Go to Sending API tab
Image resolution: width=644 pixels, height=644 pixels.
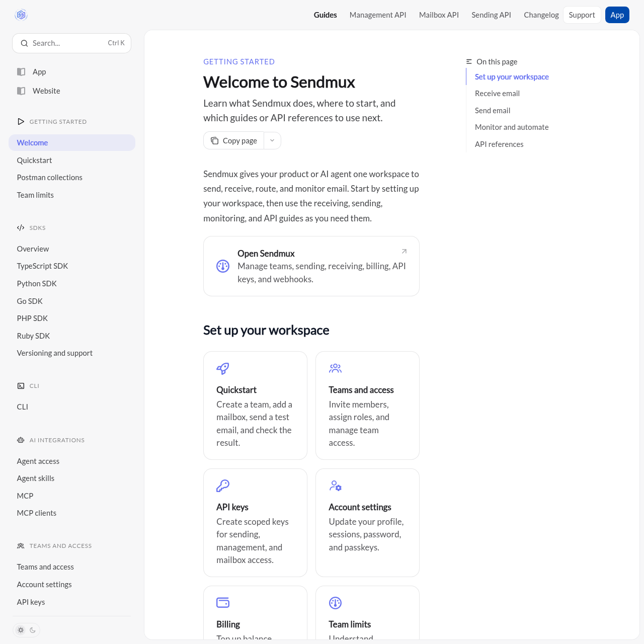click(x=491, y=15)
